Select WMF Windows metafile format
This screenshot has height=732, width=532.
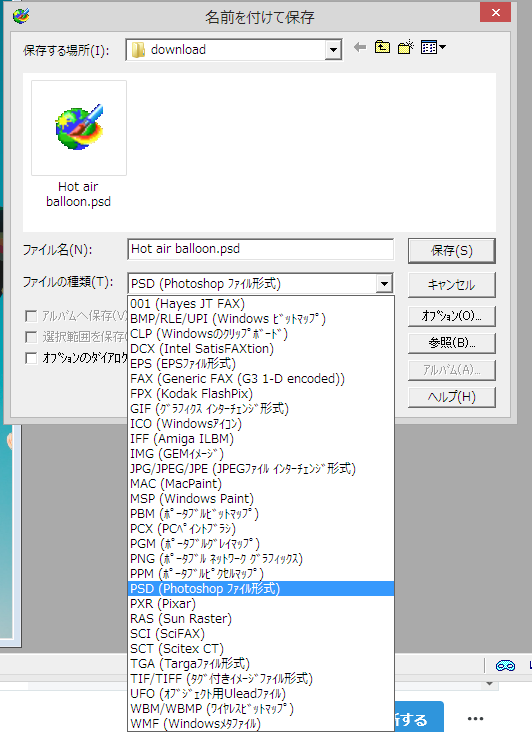point(261,724)
